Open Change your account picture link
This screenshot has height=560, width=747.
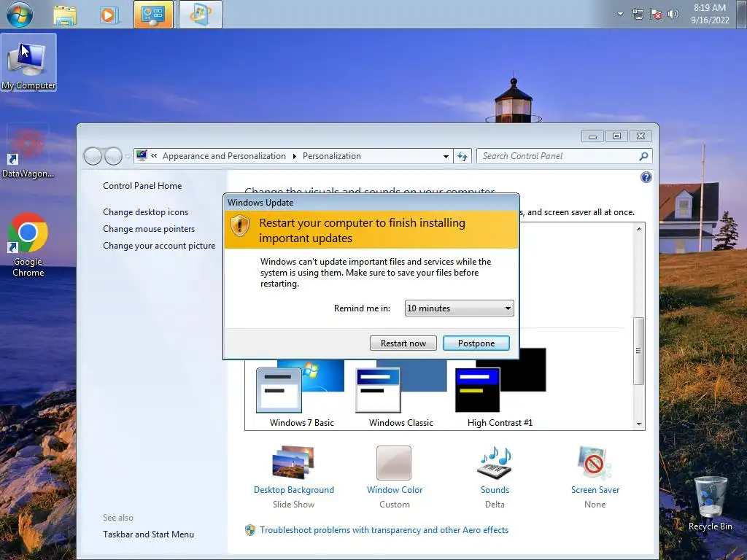[159, 246]
